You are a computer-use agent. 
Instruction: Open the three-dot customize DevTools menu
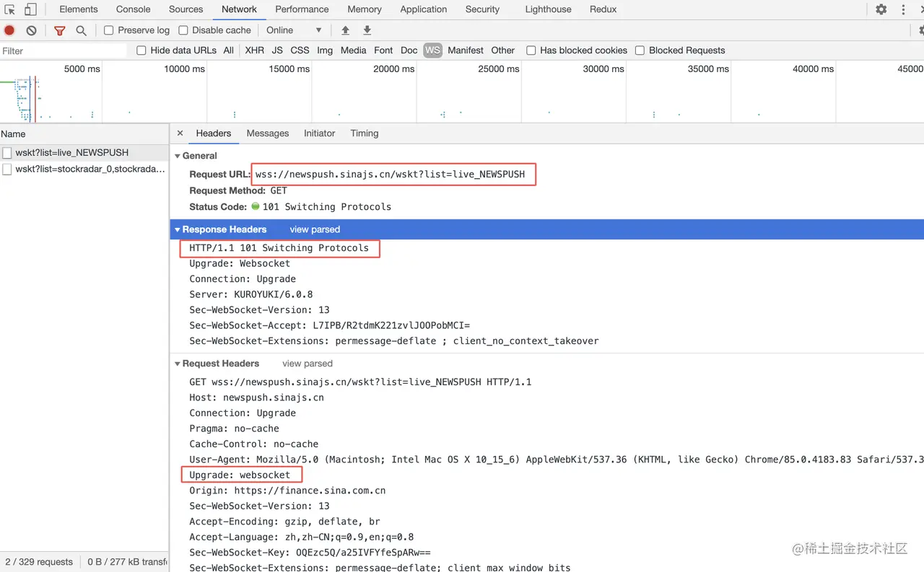click(903, 9)
